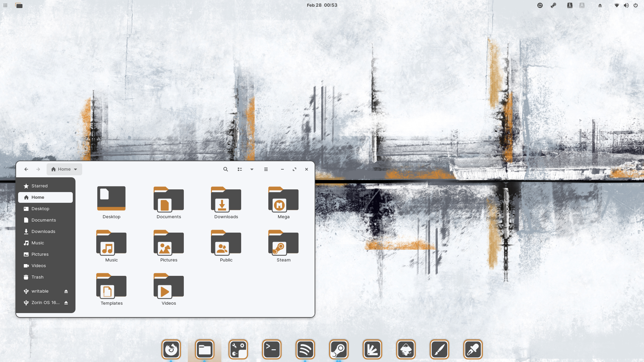
Task: Select Music in the sidebar
Action: (x=45, y=243)
